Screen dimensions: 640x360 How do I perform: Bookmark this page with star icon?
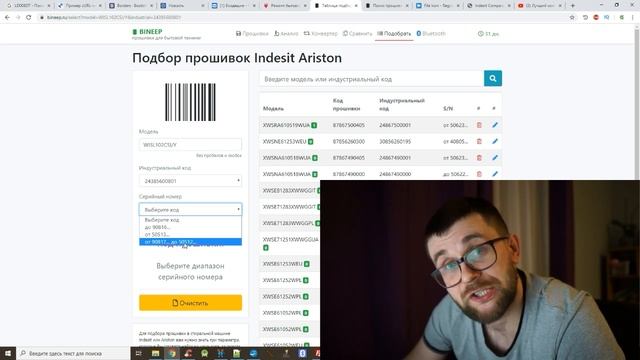572,17
